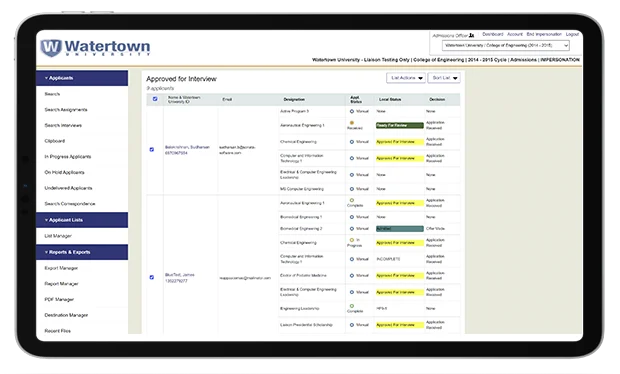Open Search in the sidebar

(52, 94)
